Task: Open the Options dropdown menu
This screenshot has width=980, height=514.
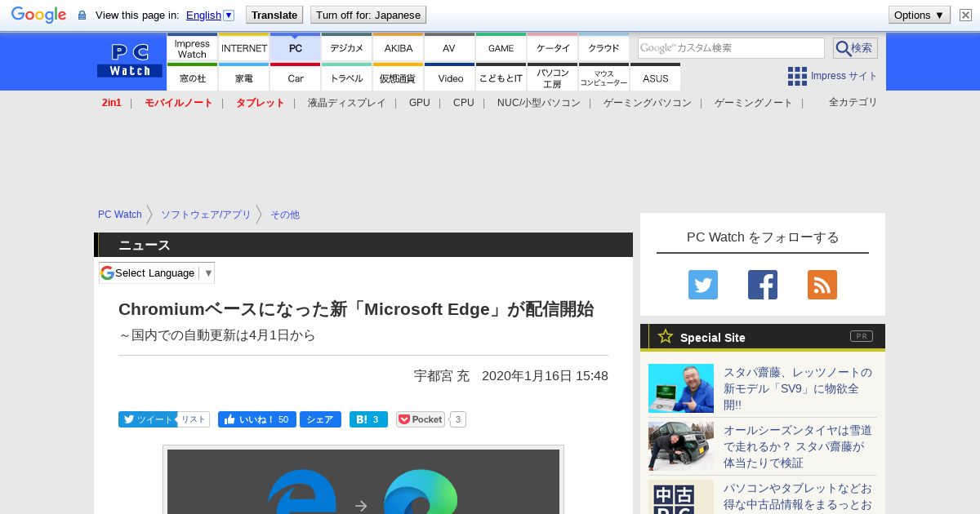Action: [919, 15]
